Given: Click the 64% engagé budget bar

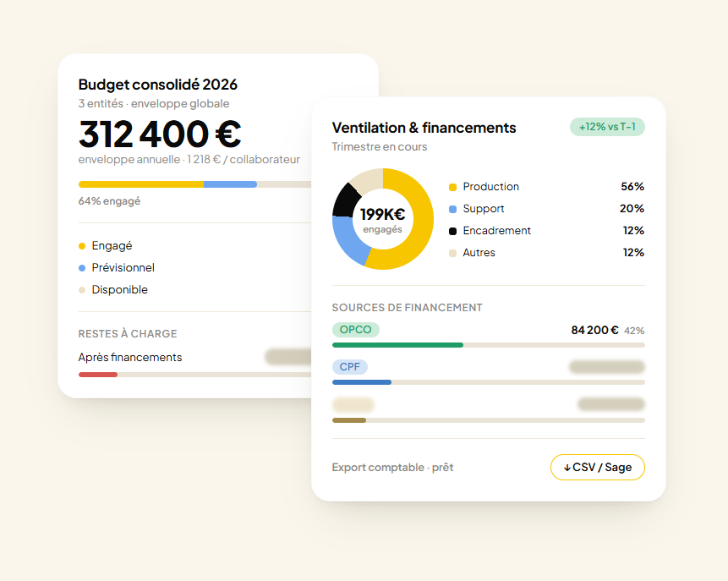Looking at the screenshot, I should pyautogui.click(x=195, y=184).
